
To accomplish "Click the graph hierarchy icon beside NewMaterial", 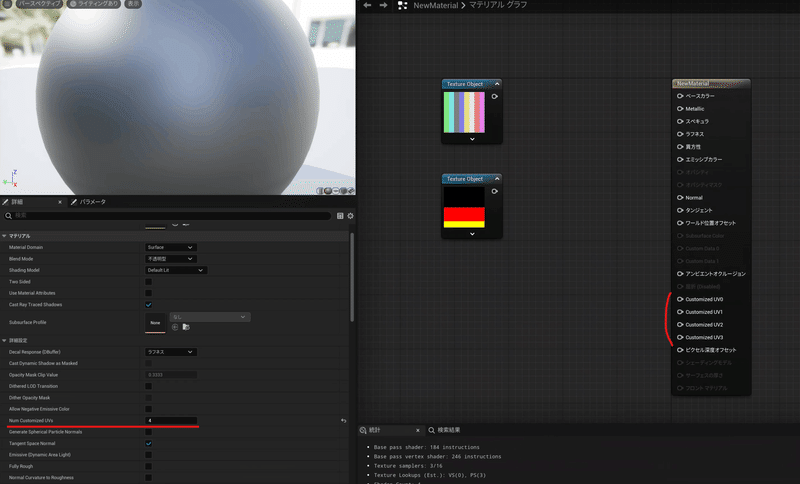I will click(403, 5).
